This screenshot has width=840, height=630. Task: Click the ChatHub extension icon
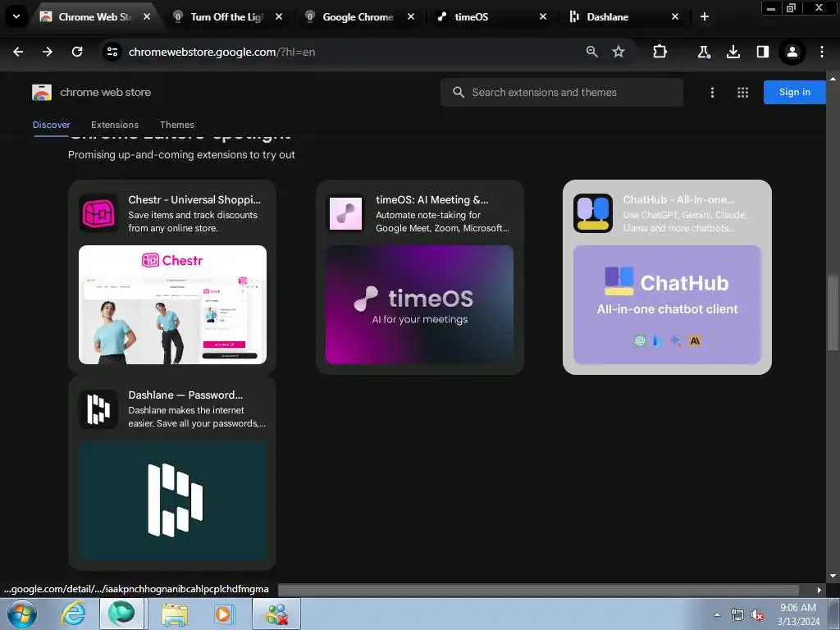coord(593,213)
